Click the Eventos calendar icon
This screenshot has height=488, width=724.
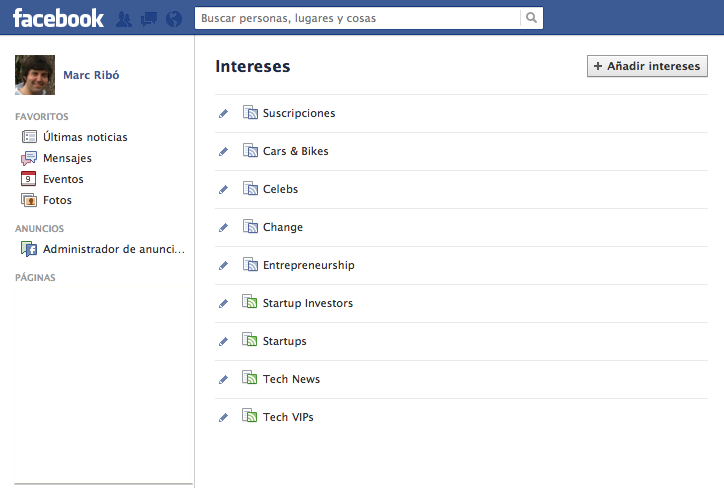[29, 179]
